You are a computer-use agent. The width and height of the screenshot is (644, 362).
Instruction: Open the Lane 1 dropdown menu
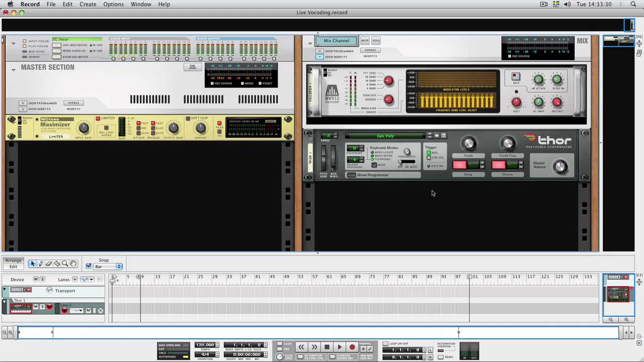(77, 311)
